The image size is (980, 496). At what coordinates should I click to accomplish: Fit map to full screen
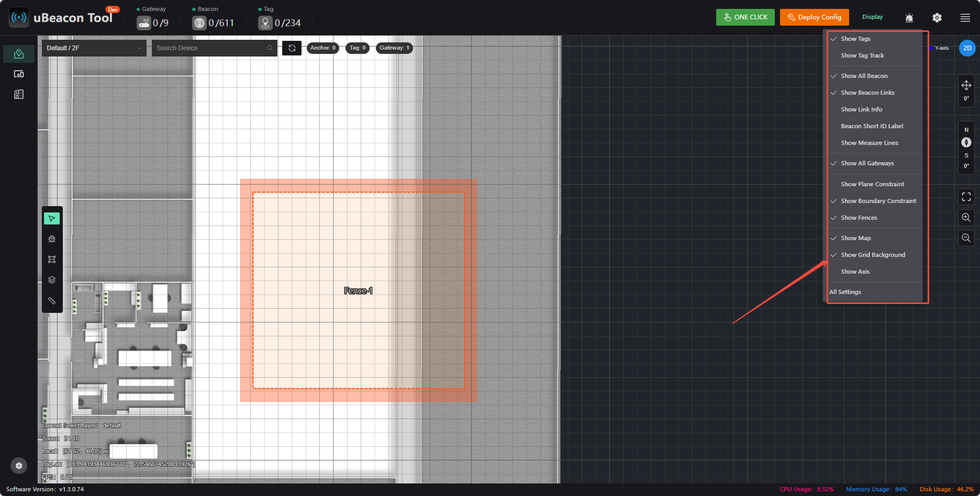[x=966, y=197]
